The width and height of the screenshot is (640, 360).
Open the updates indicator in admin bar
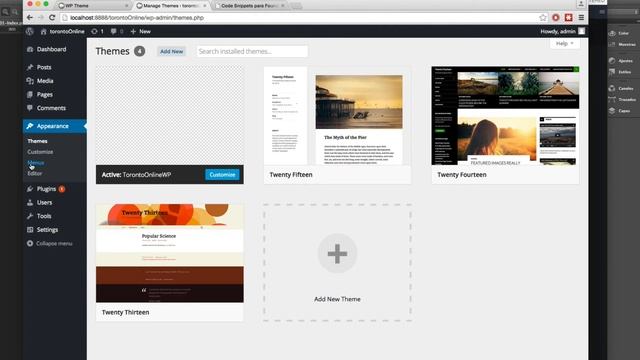(97, 31)
